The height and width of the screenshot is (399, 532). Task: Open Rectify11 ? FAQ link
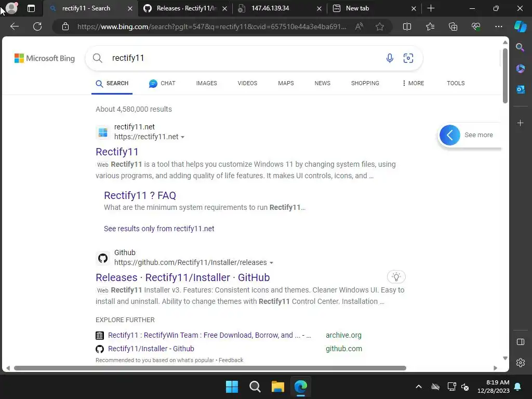[140, 195]
